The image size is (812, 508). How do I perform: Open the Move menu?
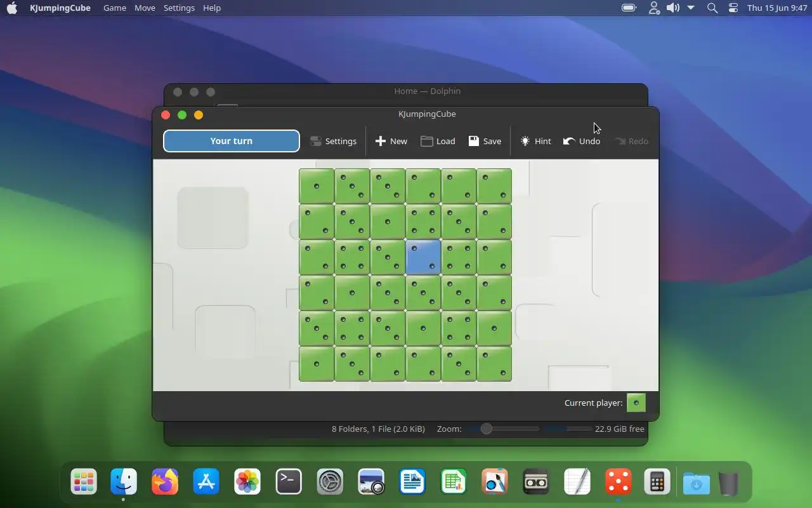[145, 8]
